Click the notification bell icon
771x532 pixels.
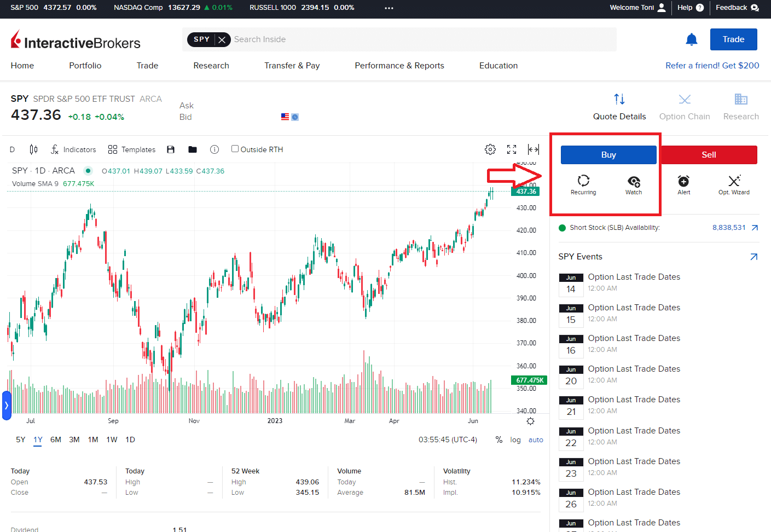coord(692,39)
